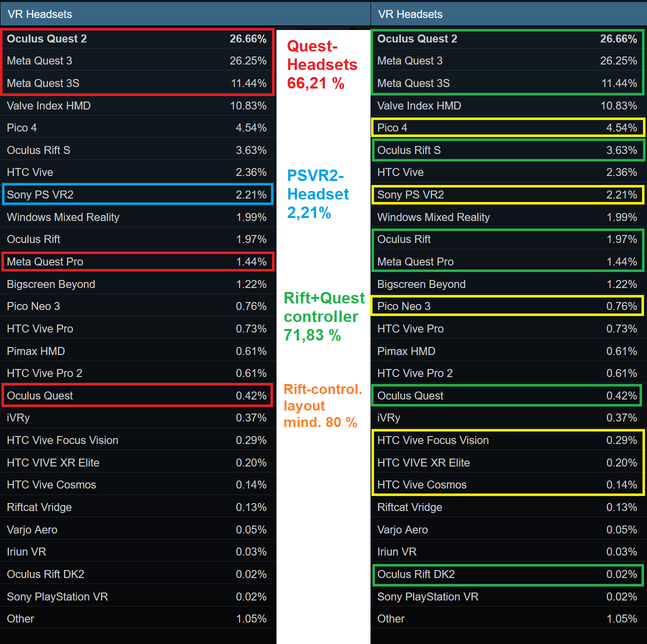Screen dimensions: 647x644
Task: Select Oculus Quest in the left table
Action: 138,395
